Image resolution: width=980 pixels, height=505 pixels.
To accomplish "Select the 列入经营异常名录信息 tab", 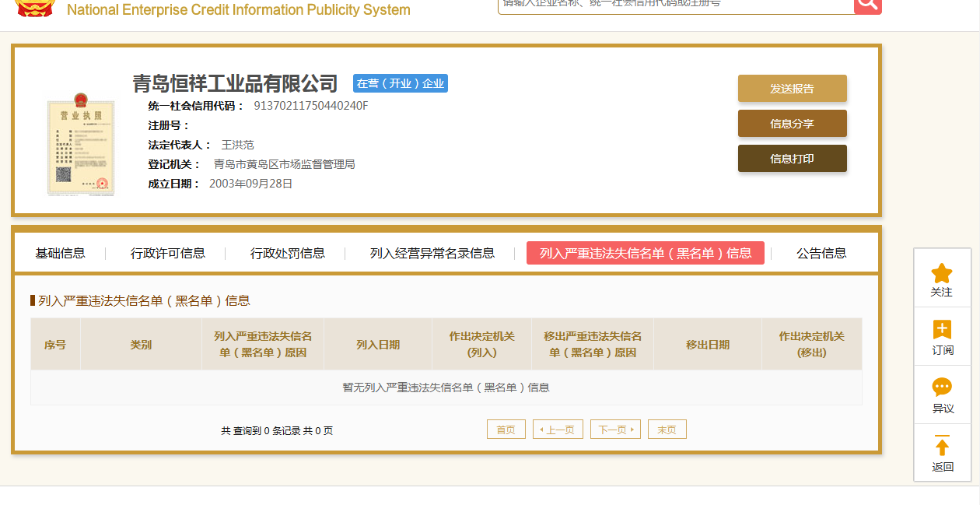I will 432,253.
